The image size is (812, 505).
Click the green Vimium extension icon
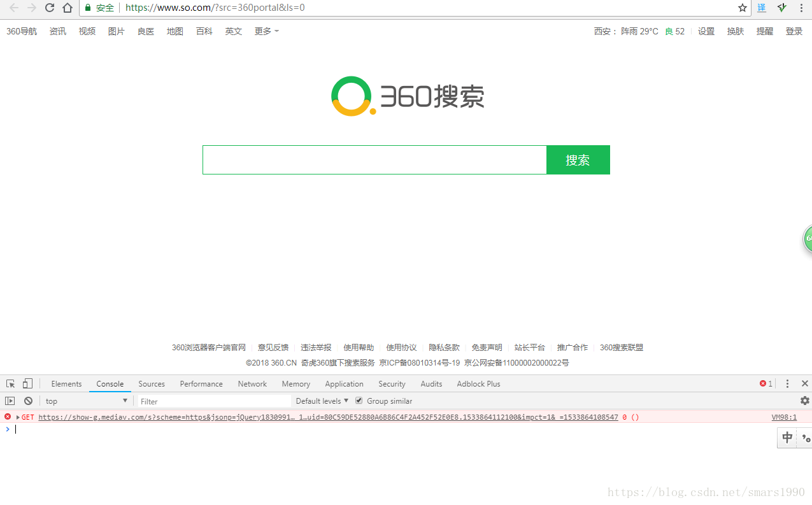click(782, 8)
